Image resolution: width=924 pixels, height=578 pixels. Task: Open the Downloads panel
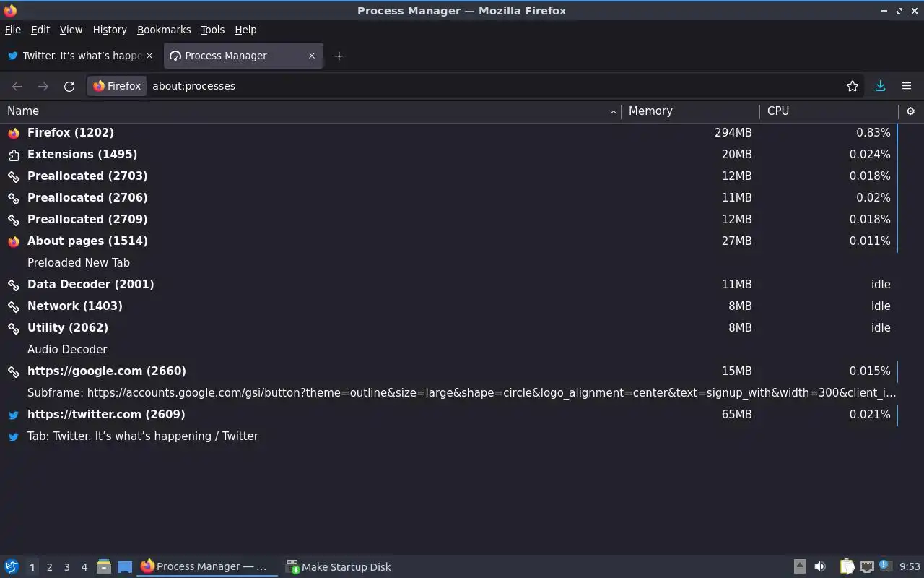point(880,86)
